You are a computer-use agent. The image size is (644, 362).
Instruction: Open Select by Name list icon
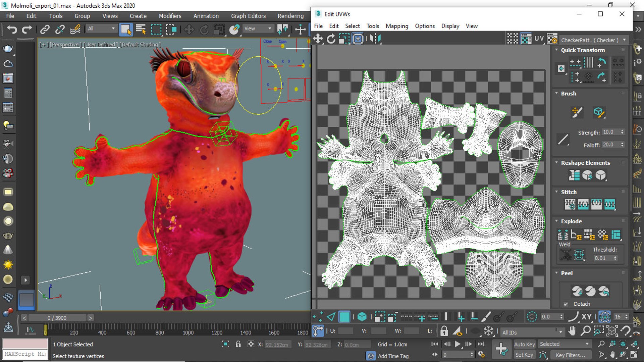tap(141, 30)
